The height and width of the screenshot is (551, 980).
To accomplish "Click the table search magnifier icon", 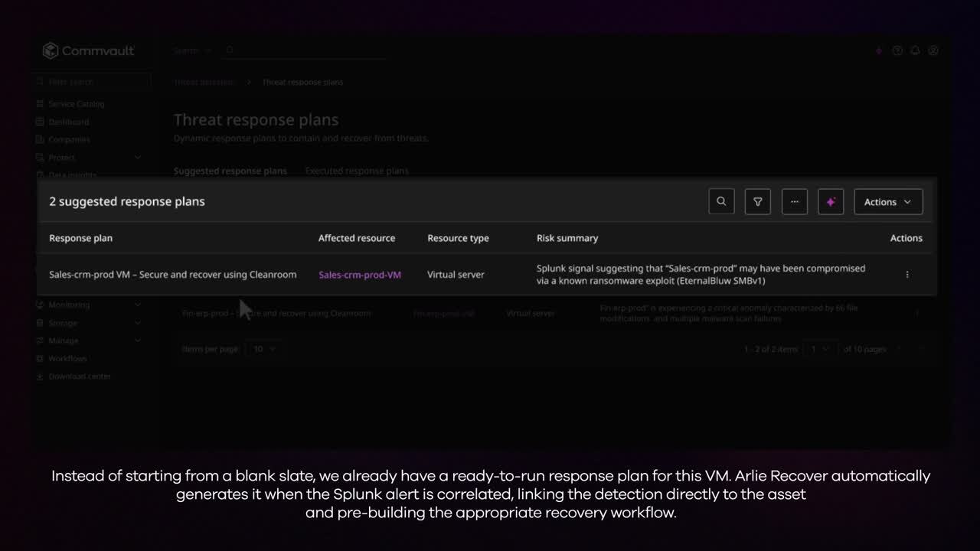I will (721, 201).
